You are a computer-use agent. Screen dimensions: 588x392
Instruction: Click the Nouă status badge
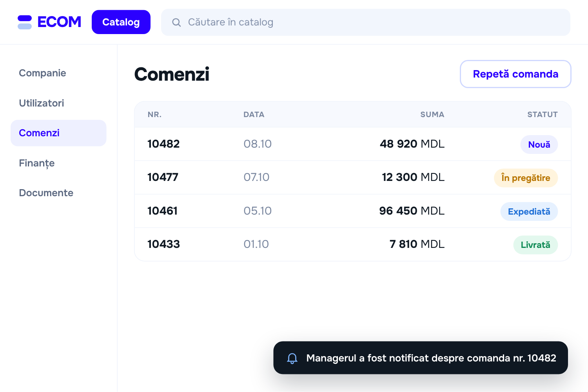pos(539,145)
